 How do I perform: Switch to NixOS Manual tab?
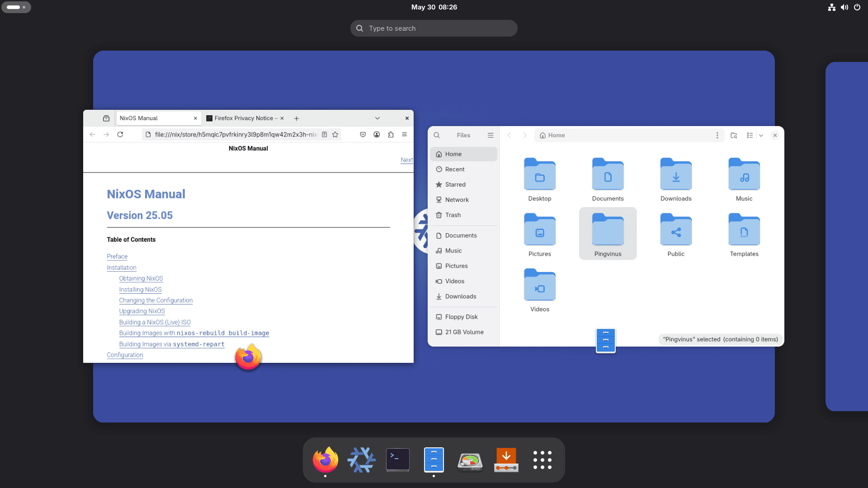[x=158, y=118]
